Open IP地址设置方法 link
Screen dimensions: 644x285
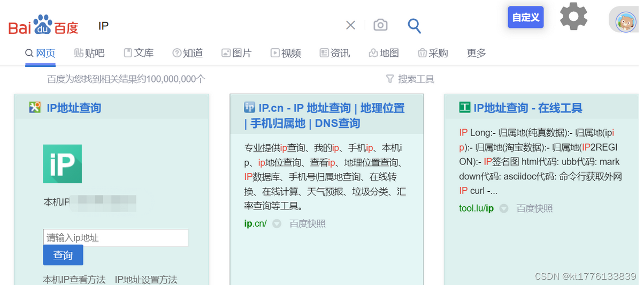tap(146, 280)
